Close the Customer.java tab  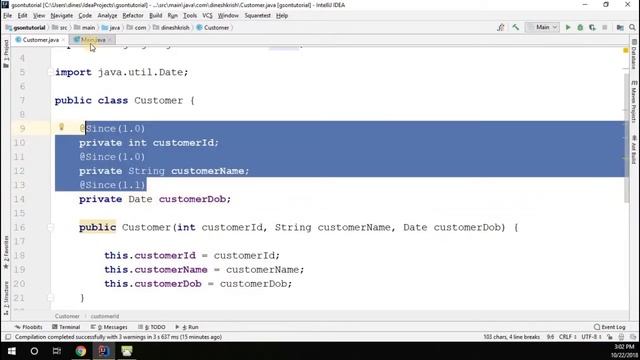(63, 40)
